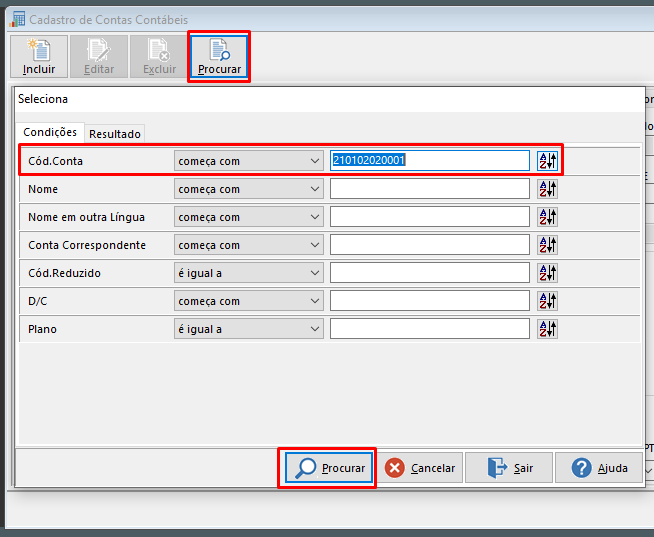Toggle sort order icon for Cód.Reduzido

547,273
